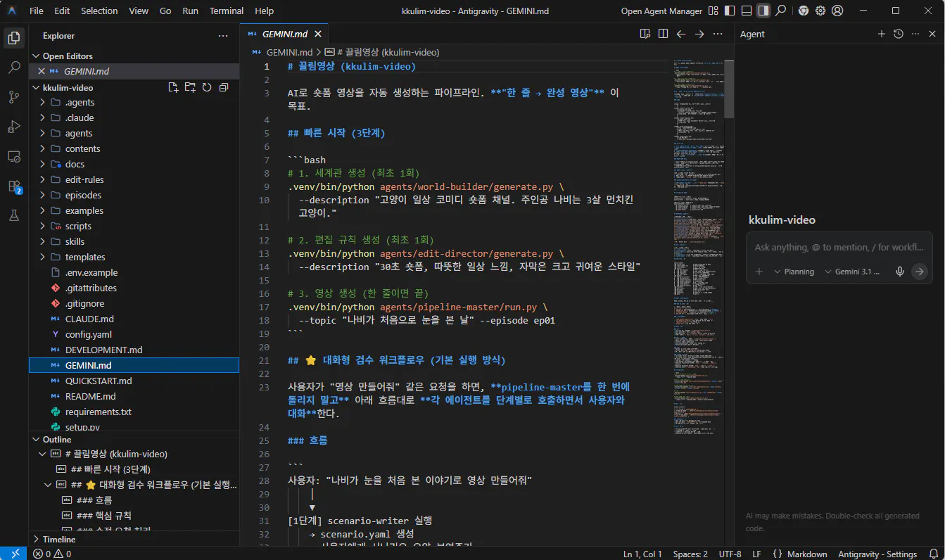Open config.yaml in the explorer
945x560 pixels.
tap(89, 335)
